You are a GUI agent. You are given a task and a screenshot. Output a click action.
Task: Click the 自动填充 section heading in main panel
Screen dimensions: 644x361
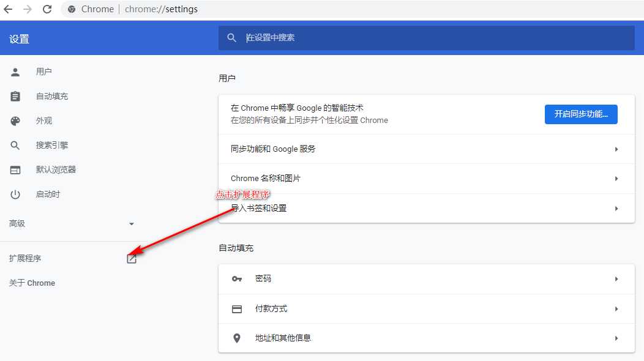(x=236, y=248)
